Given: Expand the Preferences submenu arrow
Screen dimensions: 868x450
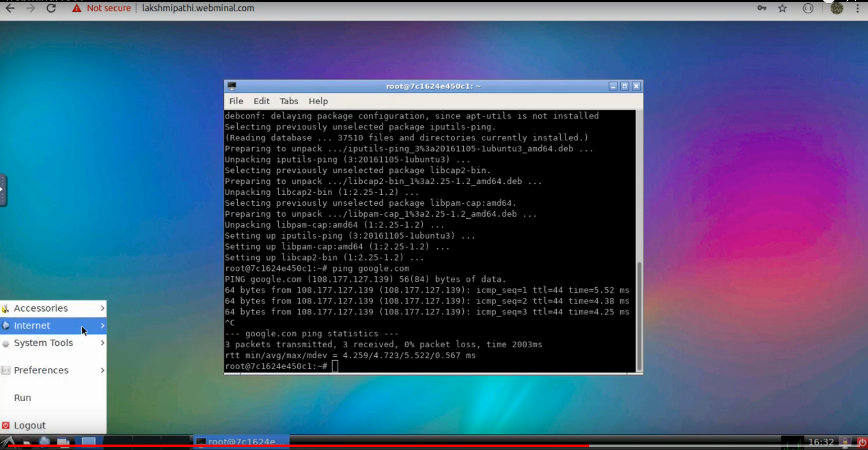Looking at the screenshot, I should [102, 370].
